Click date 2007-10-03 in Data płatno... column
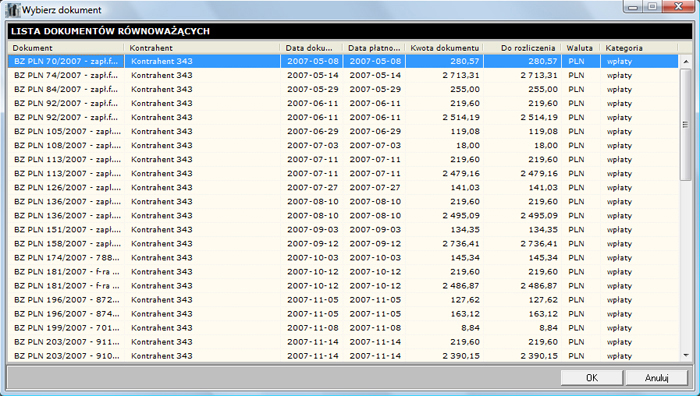The image size is (700, 396). (x=375, y=258)
